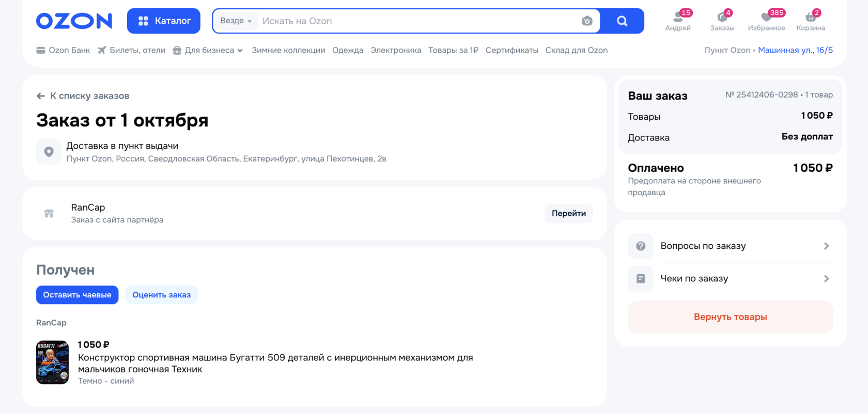The image size is (868, 413).
Task: Click Вернуть товары button
Action: tap(731, 317)
